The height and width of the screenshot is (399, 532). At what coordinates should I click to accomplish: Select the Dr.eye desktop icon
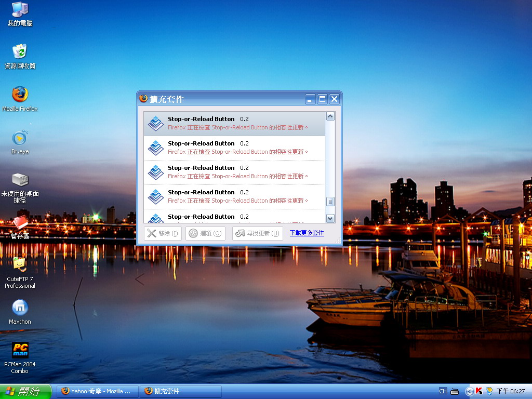click(20, 142)
